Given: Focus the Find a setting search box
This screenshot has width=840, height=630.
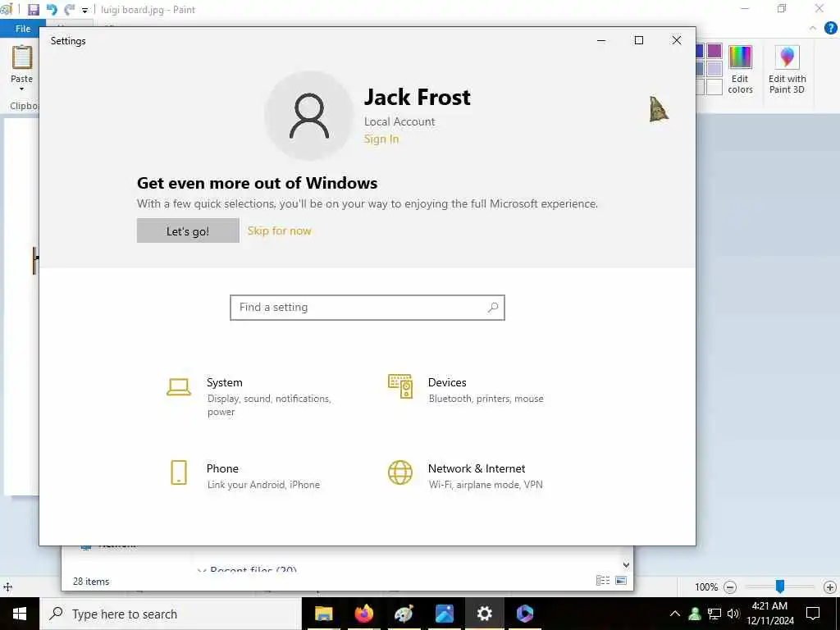Looking at the screenshot, I should click(x=367, y=308).
